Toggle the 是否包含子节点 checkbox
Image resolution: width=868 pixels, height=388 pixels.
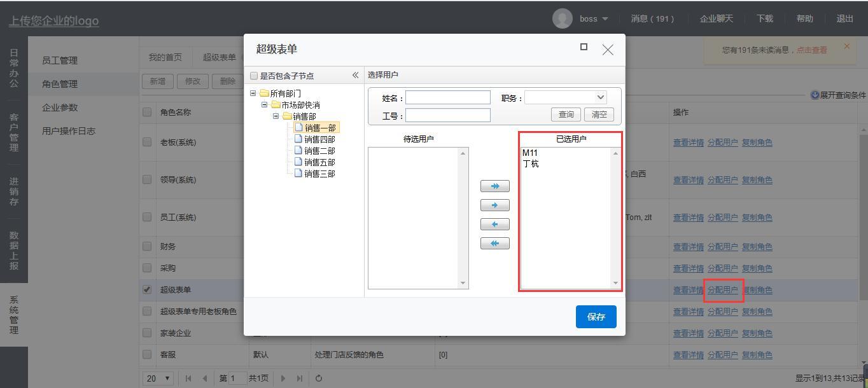tap(255, 76)
